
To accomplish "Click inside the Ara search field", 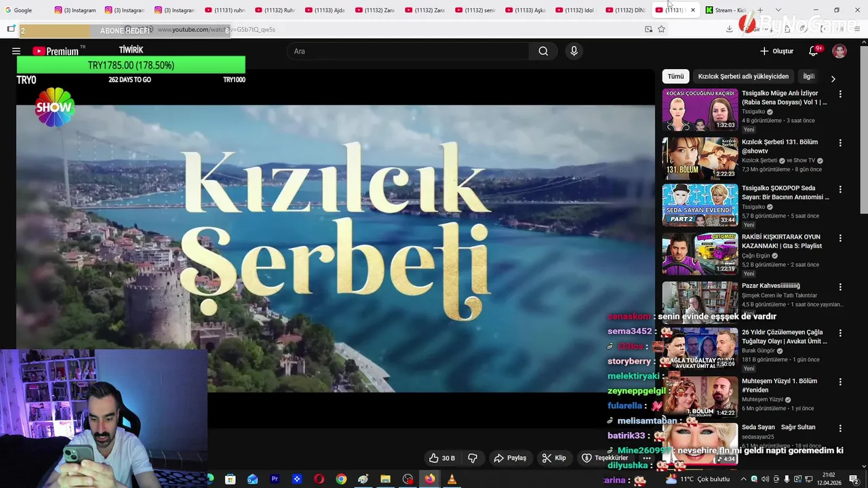I will coord(408,51).
